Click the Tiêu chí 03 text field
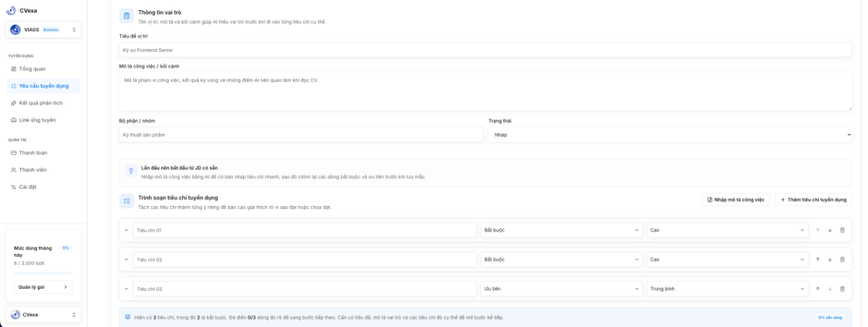868x327 pixels. click(305, 289)
